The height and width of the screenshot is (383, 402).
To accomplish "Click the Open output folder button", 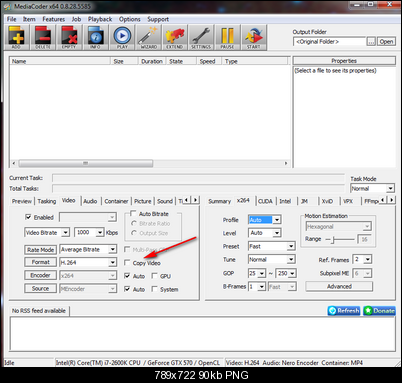I will [x=386, y=42].
